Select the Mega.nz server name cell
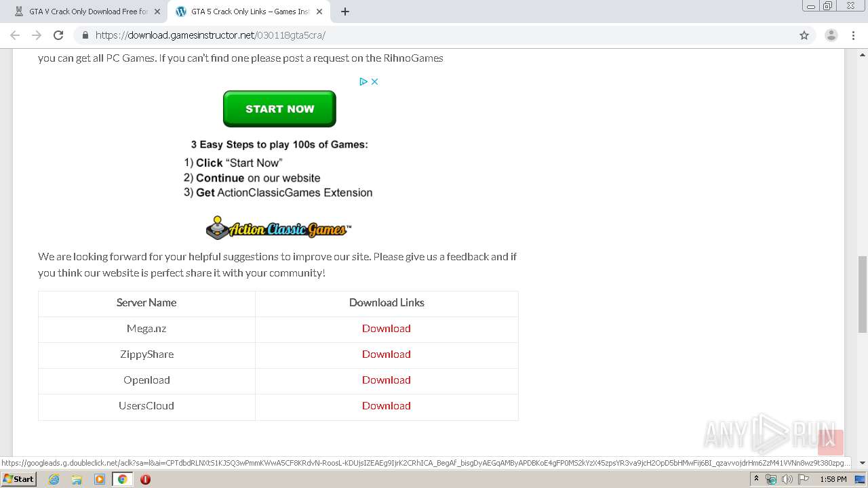This screenshot has width=868, height=488. tap(146, 329)
